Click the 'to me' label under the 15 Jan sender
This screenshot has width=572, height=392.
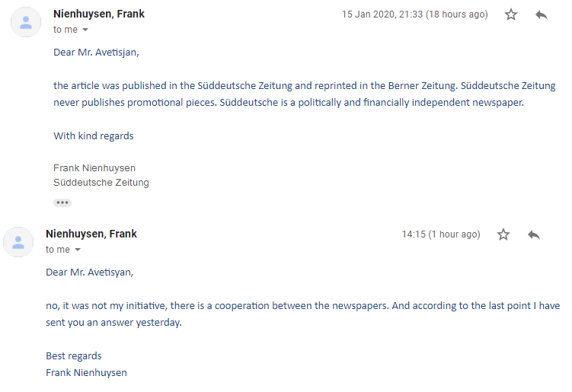click(x=66, y=30)
